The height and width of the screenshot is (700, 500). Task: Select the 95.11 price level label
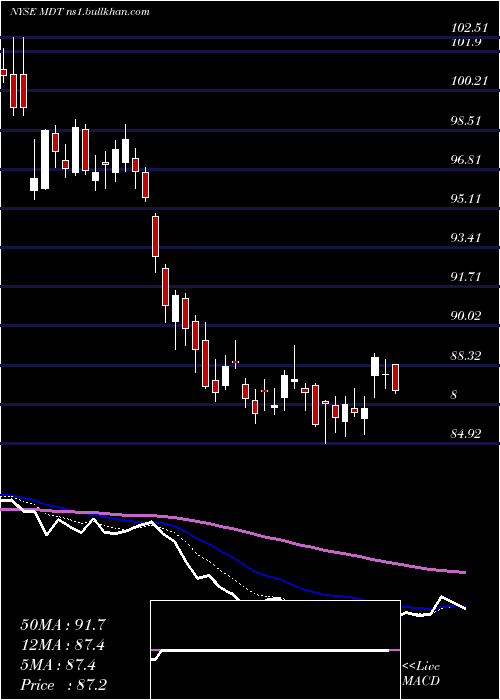coord(468,199)
